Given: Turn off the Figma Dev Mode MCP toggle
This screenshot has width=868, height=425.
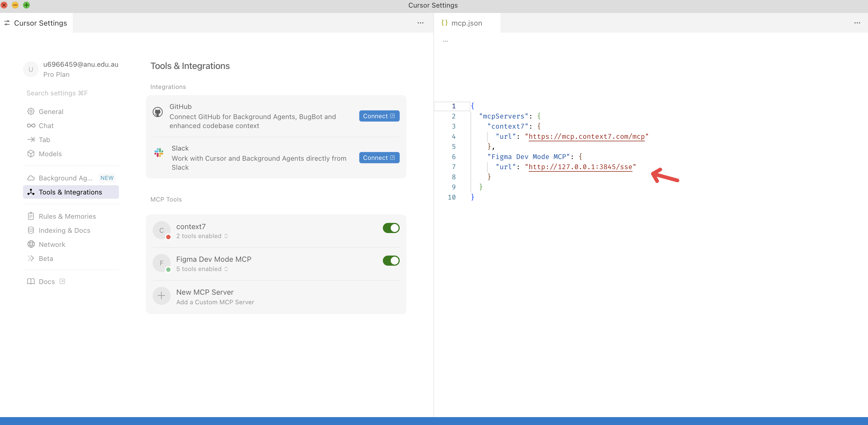Looking at the screenshot, I should 391,260.
